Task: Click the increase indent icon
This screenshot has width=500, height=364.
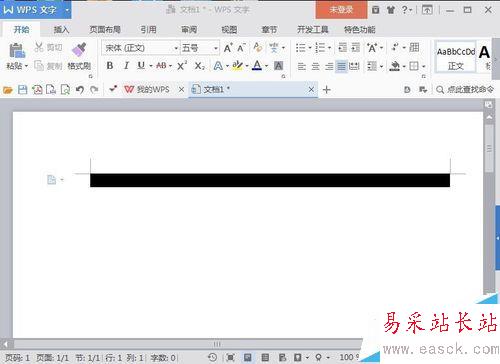Action: click(x=356, y=48)
